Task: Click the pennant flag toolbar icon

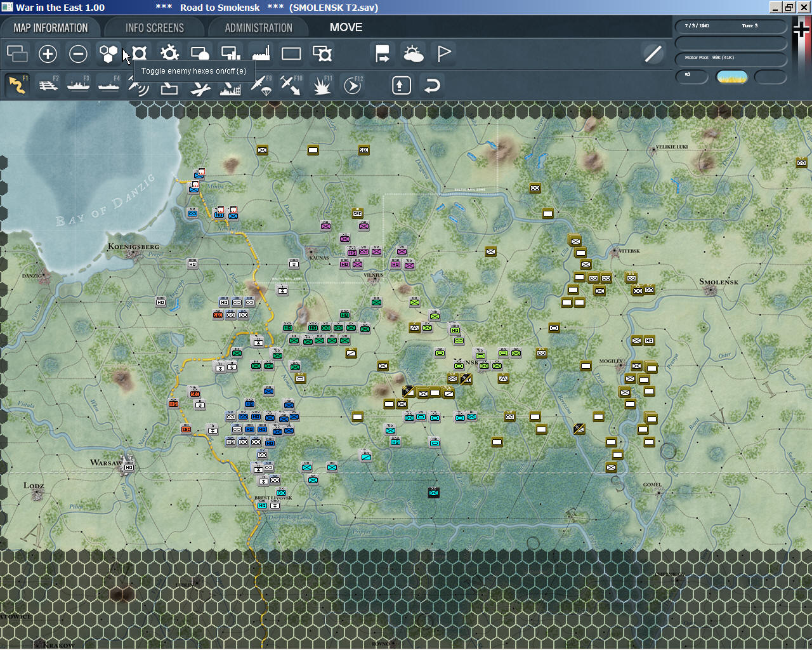Action: pos(444,54)
